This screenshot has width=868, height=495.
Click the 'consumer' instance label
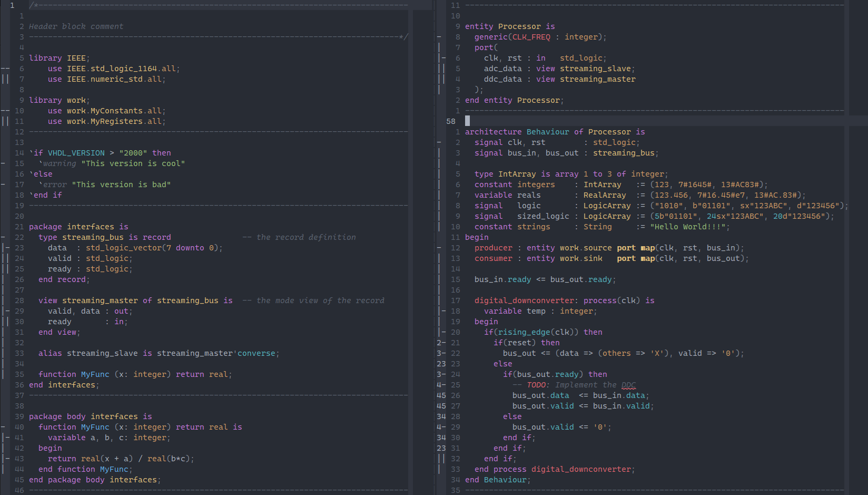click(494, 258)
